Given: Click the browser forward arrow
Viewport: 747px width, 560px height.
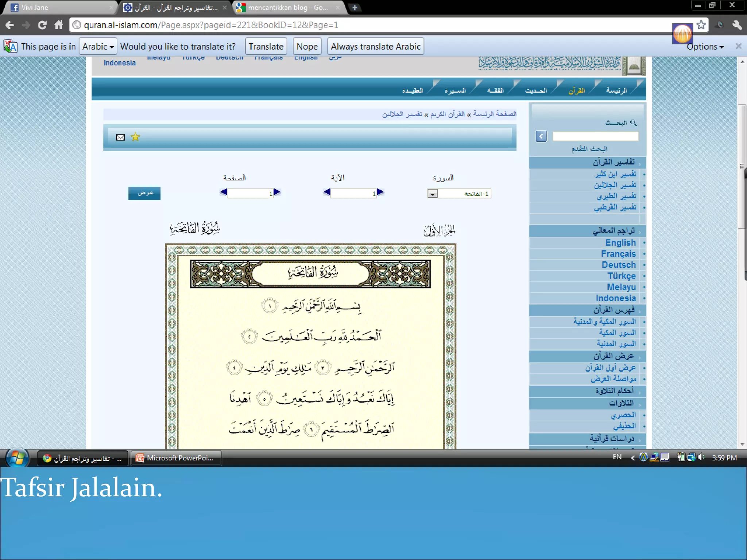Looking at the screenshot, I should pyautogui.click(x=26, y=25).
